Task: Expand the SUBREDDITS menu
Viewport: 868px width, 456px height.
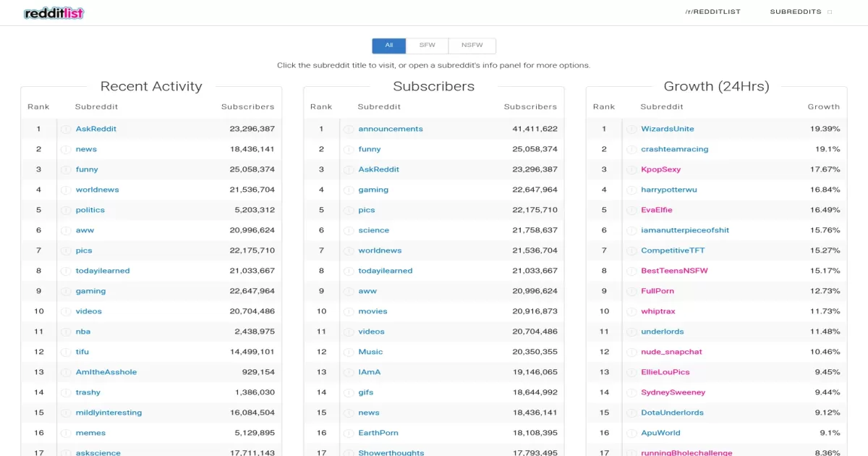Action: [x=801, y=12]
